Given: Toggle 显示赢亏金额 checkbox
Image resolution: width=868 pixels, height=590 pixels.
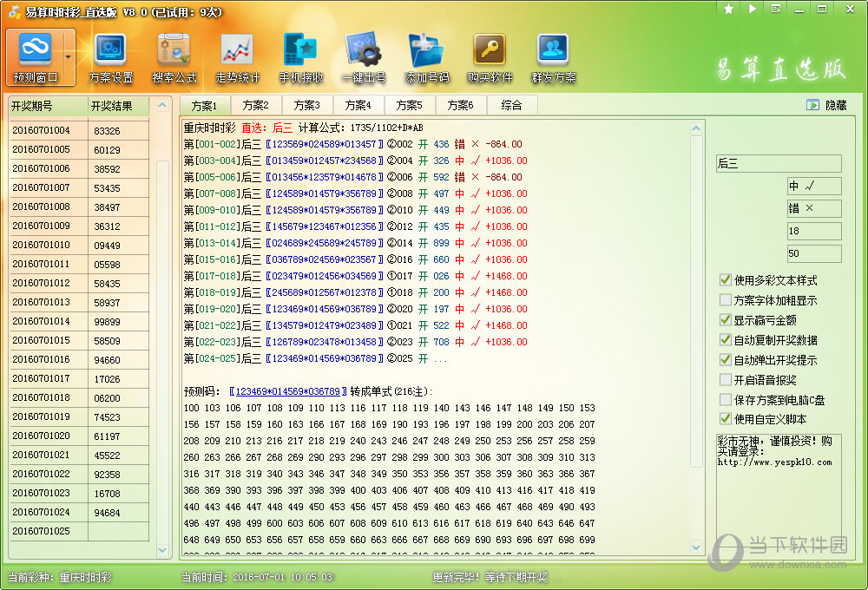Looking at the screenshot, I should pyautogui.click(x=725, y=320).
